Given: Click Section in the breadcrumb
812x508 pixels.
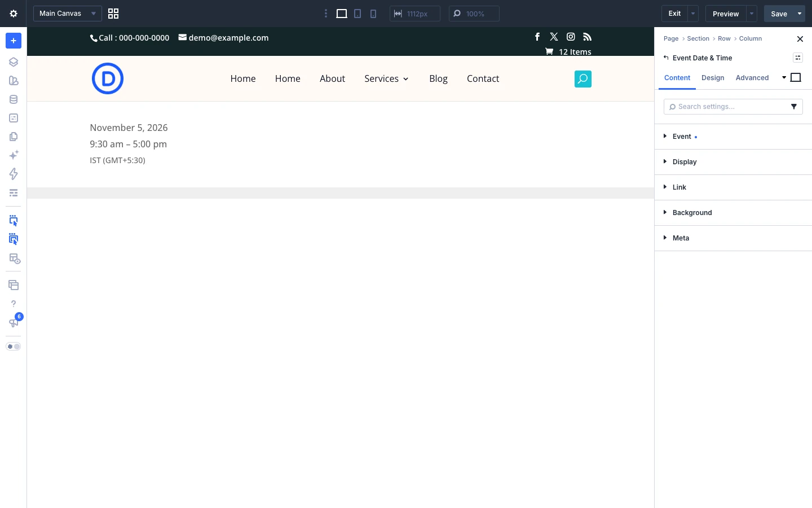Looking at the screenshot, I should coord(698,38).
